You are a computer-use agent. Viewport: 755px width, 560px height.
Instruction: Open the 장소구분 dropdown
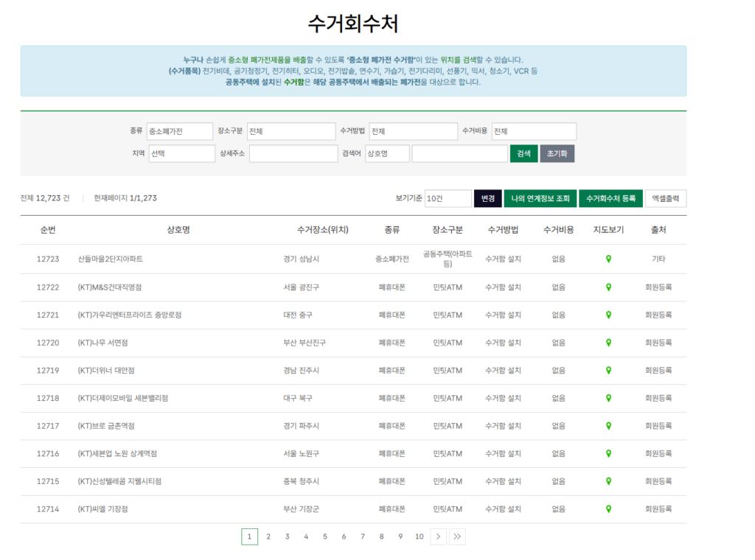(x=291, y=131)
